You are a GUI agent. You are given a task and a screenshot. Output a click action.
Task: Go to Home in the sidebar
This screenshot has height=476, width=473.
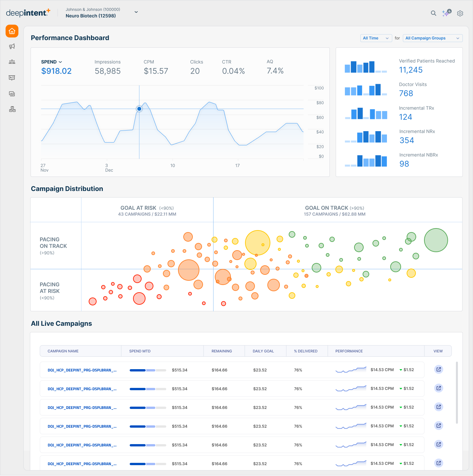pos(12,31)
